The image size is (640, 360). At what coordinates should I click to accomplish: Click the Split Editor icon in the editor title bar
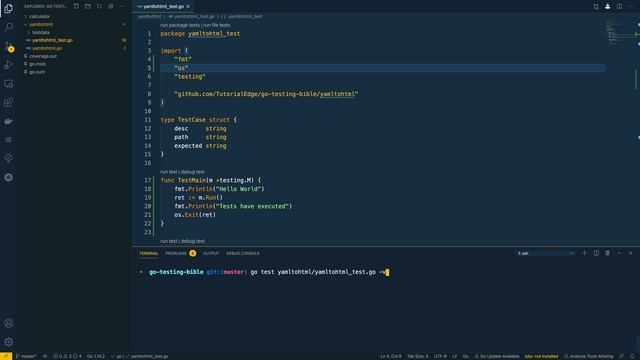pos(619,6)
